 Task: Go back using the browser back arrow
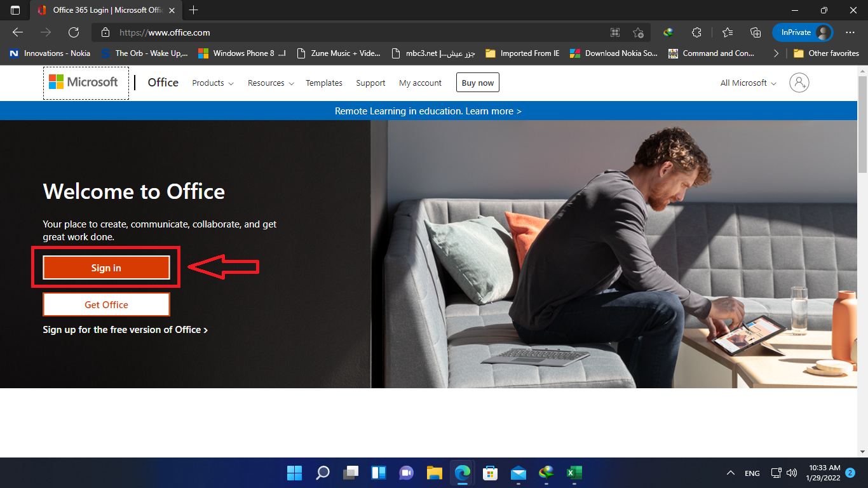click(18, 32)
